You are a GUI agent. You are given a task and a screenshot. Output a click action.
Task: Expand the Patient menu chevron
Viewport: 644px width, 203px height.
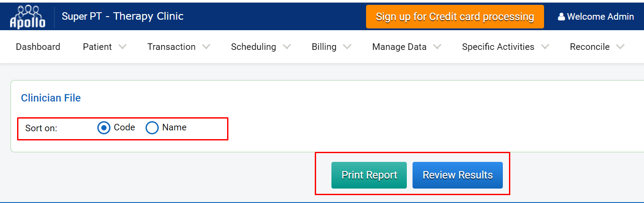[x=122, y=47]
